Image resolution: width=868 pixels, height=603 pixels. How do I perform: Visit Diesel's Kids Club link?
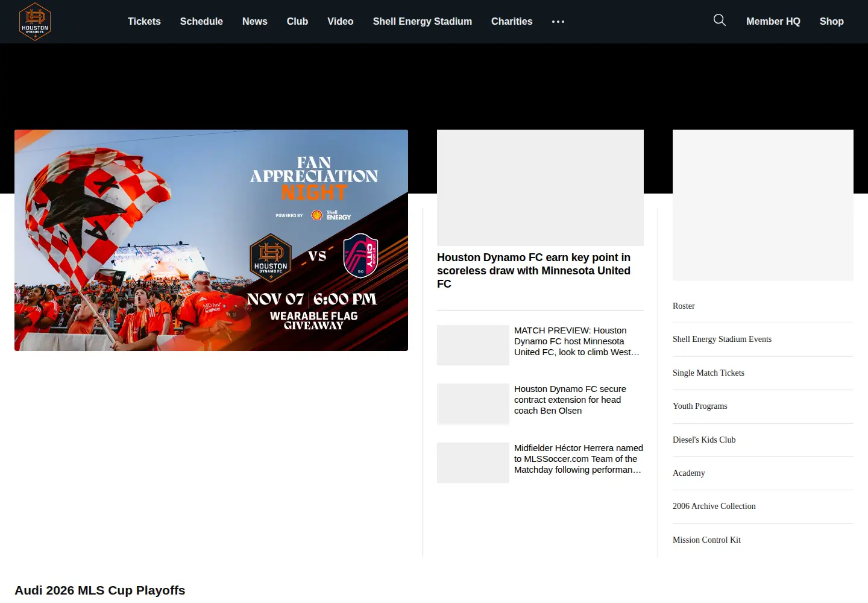click(704, 440)
